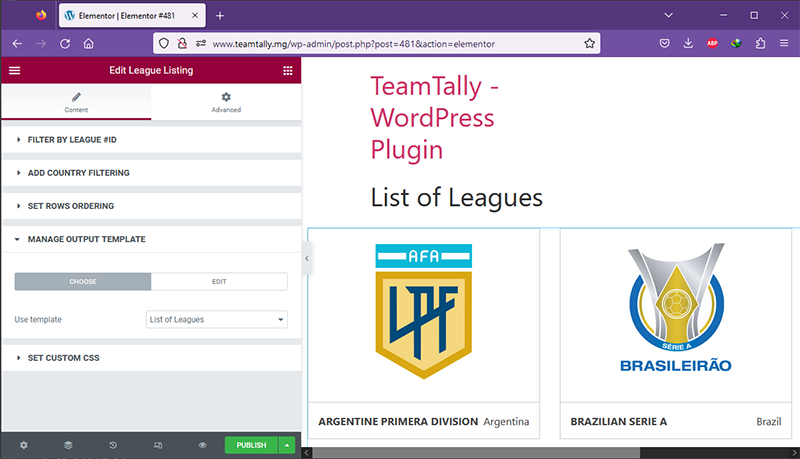800x459 pixels.
Task: Open the Use template dropdown
Action: tap(217, 319)
